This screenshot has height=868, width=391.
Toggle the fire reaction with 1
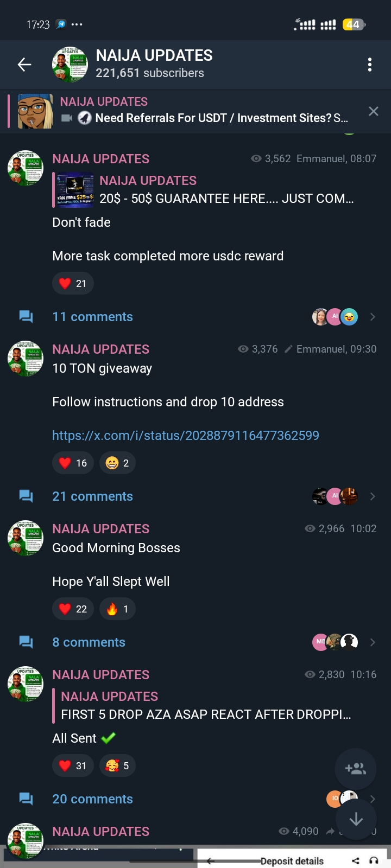coord(118,609)
